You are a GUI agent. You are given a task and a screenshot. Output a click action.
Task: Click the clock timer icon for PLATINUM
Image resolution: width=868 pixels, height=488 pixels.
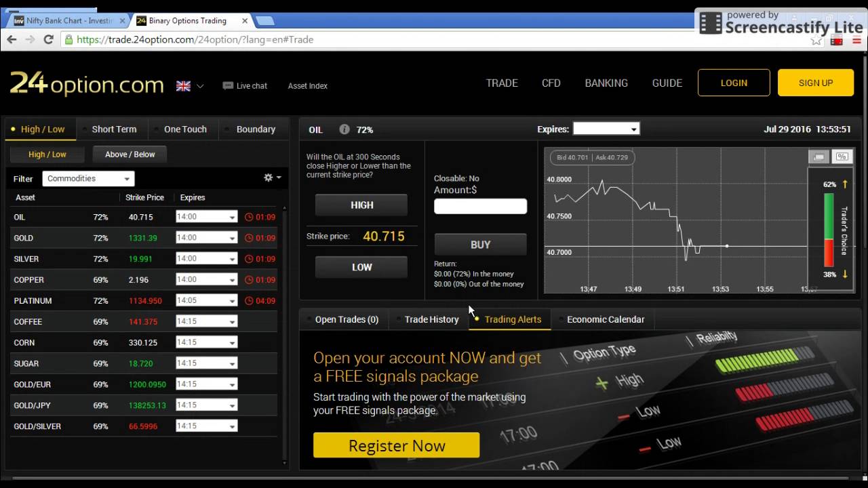[248, 301]
